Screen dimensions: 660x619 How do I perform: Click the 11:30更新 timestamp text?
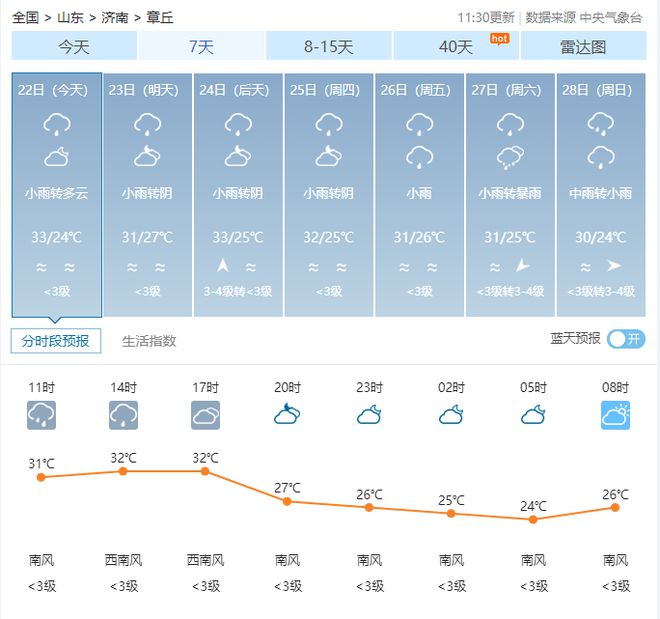486,17
